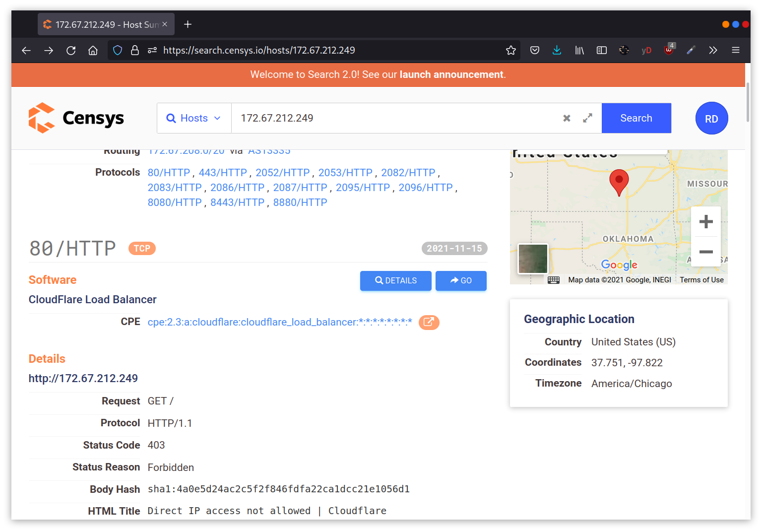Click the page vertical scrollbar
The image size is (762, 532).
[748, 102]
